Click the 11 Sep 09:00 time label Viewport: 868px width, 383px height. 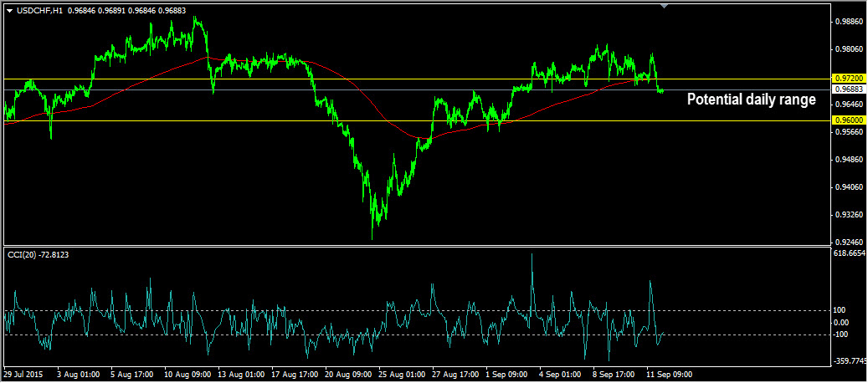tap(670, 375)
